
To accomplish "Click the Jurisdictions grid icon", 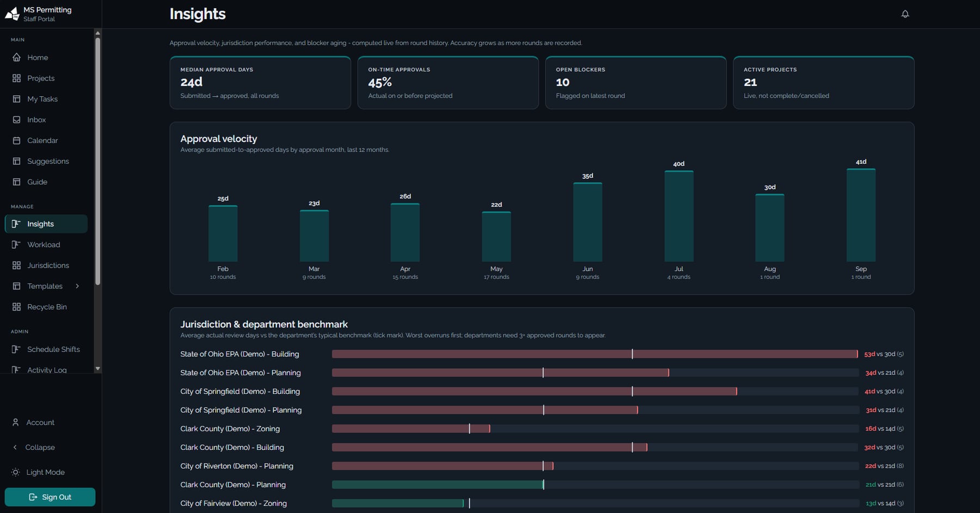I will [16, 265].
